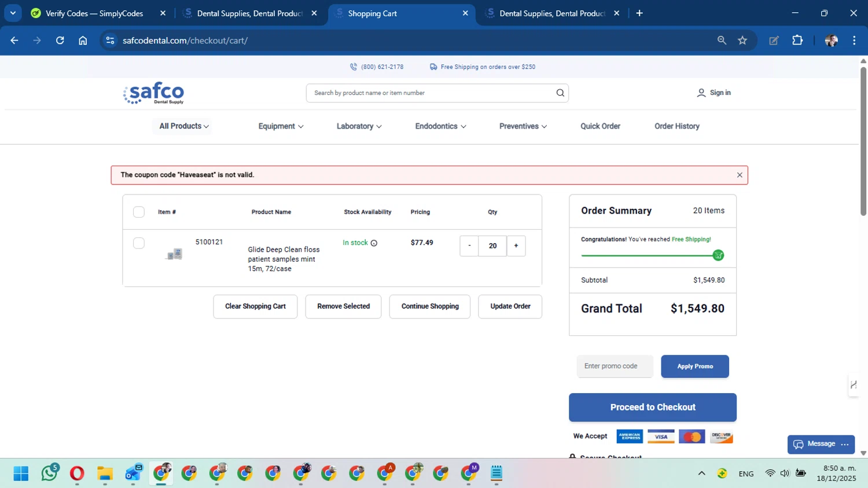Increase quantity with the plus button
The width and height of the screenshot is (868, 488).
click(516, 245)
